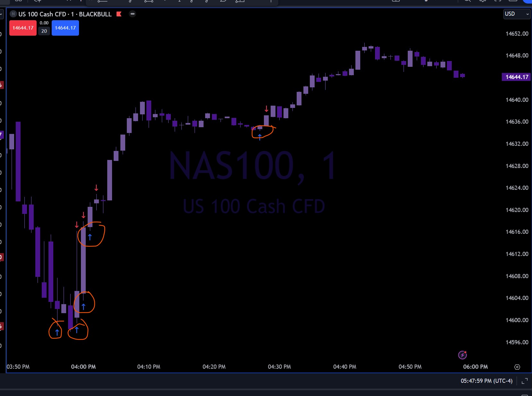The height and width of the screenshot is (396, 532).
Task: Click the 14632.00 price axis label
Action: (517, 144)
